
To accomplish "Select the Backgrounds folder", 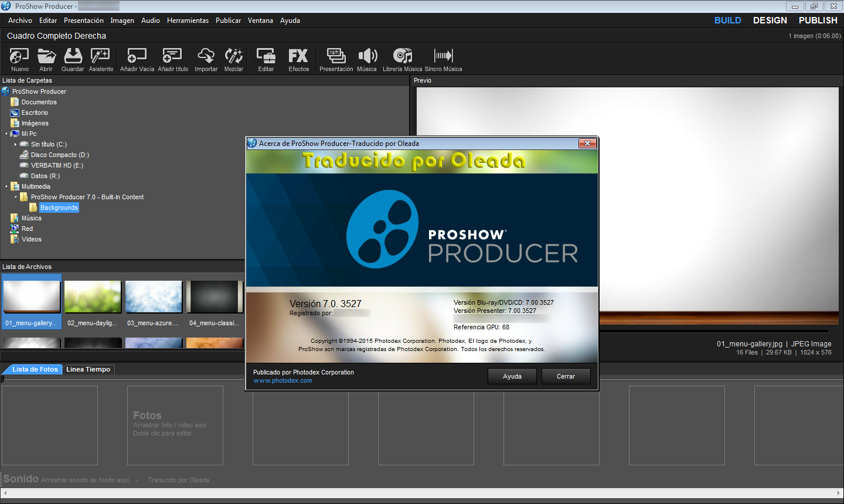I will pyautogui.click(x=59, y=207).
